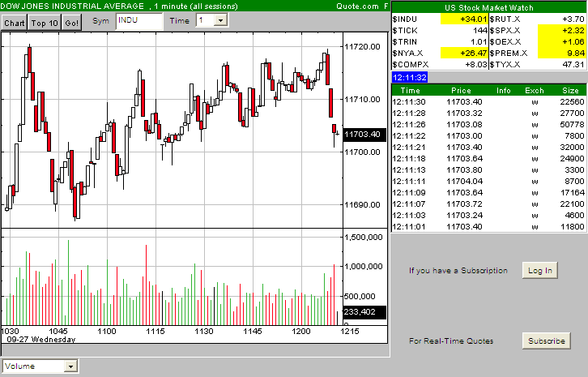Viewport: 588px width, 377px height.
Task: Click the 09-27 Wednesday date label
Action: 41,340
